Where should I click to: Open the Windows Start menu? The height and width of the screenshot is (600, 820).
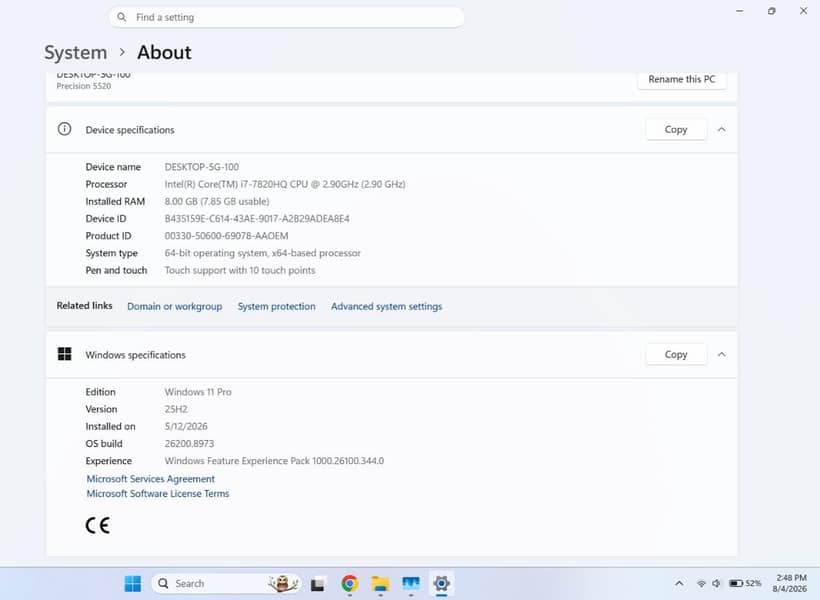(x=133, y=583)
